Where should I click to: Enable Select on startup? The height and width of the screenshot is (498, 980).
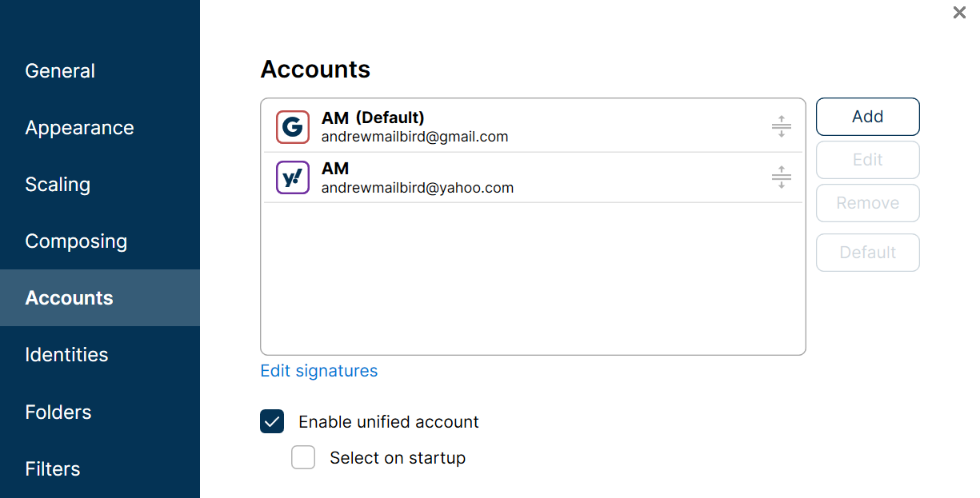point(303,457)
